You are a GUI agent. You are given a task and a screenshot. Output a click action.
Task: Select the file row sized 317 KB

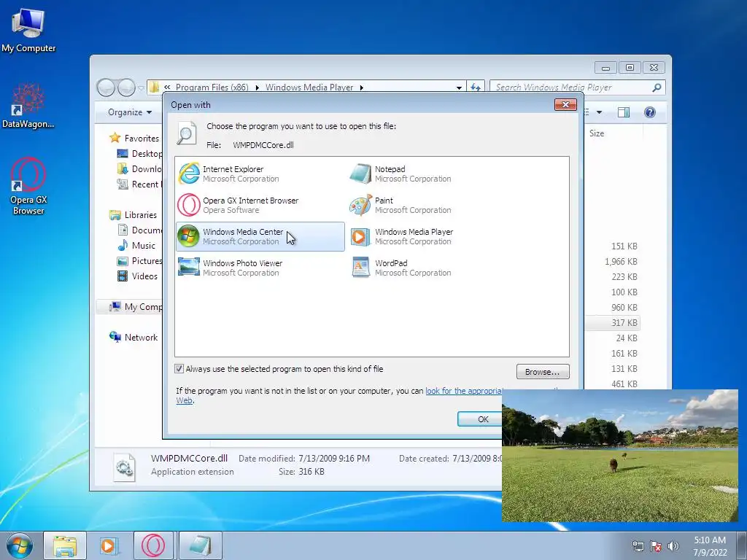(x=613, y=322)
